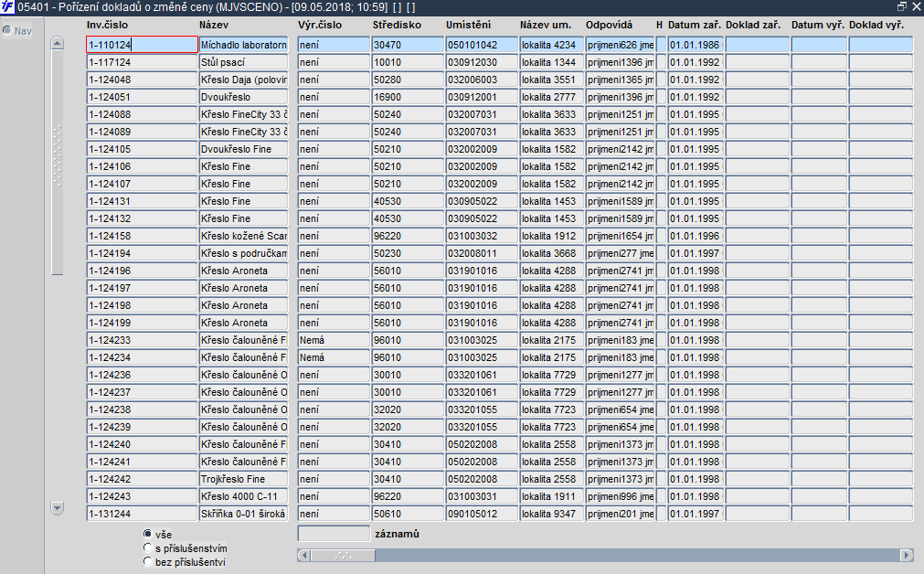The image size is (924, 574).
Task: Click the 'Odpovídá' column header
Action: click(610, 25)
